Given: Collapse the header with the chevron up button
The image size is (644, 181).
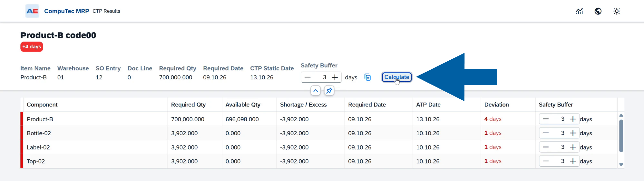Looking at the screenshot, I should tap(316, 91).
